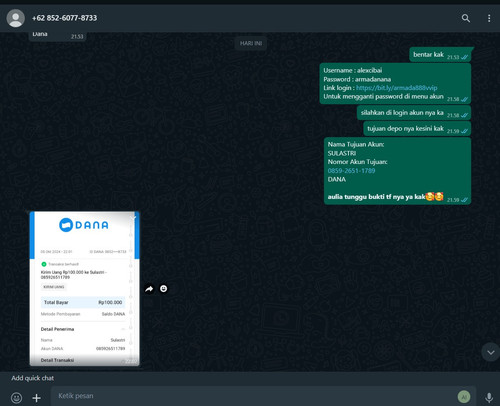Select the 'bentar kak' message
This screenshot has height=406, width=500.
click(x=440, y=55)
